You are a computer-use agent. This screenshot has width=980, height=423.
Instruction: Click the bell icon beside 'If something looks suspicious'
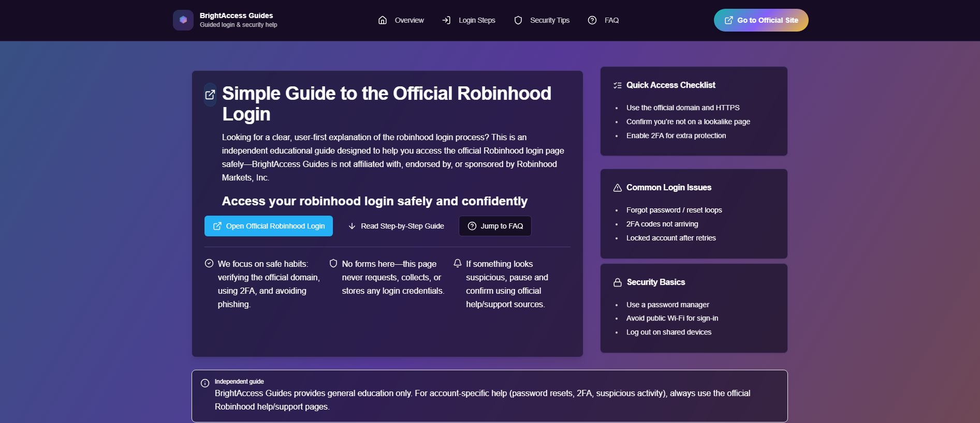[x=458, y=263]
